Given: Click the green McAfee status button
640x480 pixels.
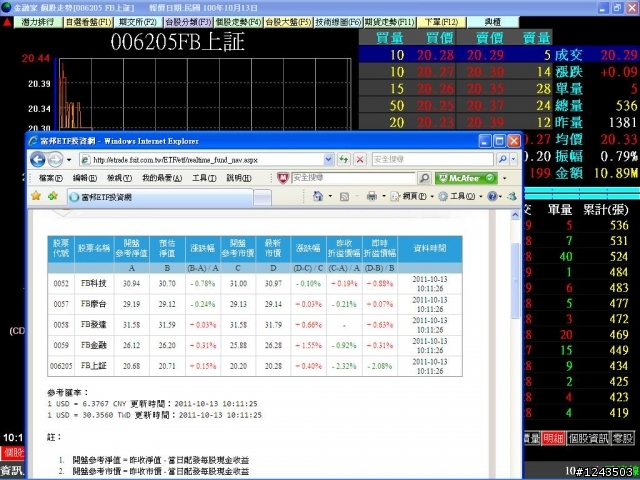Looking at the screenshot, I should click(466, 178).
